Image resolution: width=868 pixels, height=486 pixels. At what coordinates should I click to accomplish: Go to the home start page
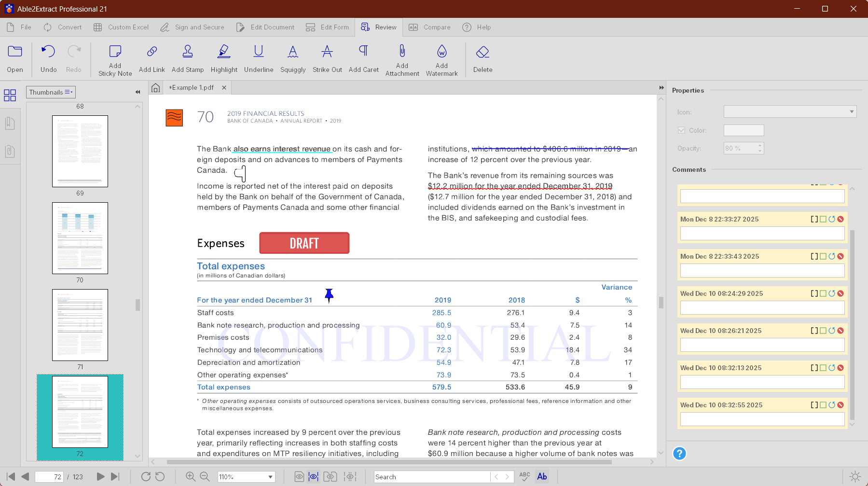[155, 88]
